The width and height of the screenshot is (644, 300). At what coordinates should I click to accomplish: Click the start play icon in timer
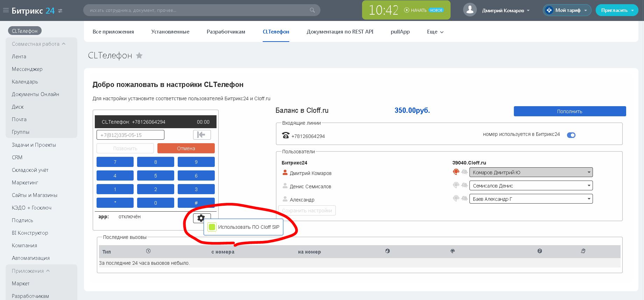tap(406, 10)
